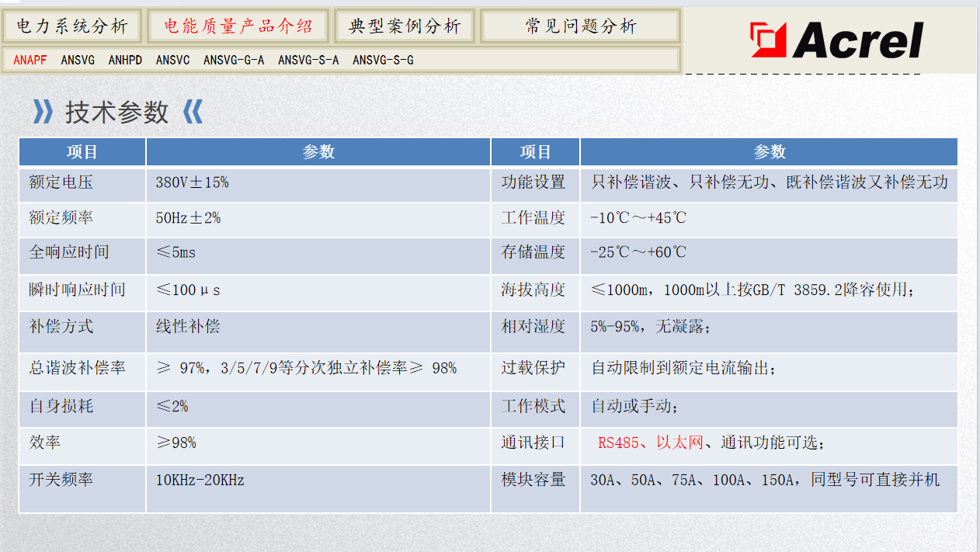This screenshot has height=552, width=980.
Task: Select the 模块容量 row label
Action: 533,480
